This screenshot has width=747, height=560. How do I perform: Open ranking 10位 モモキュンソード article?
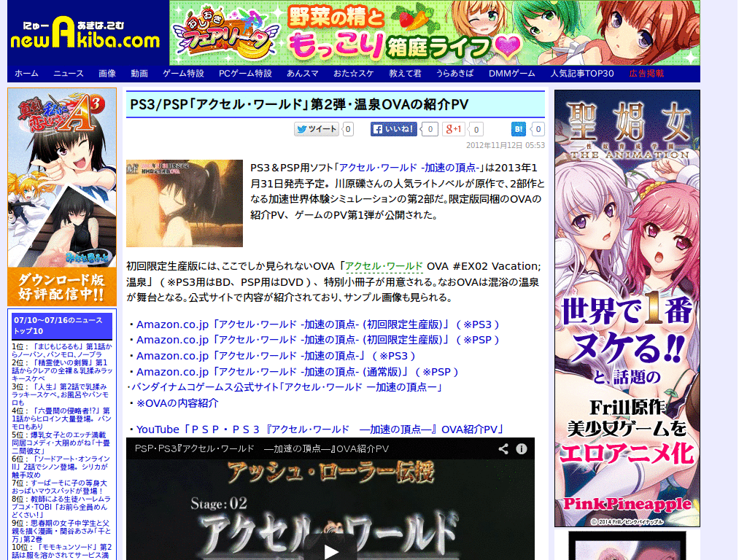(x=62, y=551)
